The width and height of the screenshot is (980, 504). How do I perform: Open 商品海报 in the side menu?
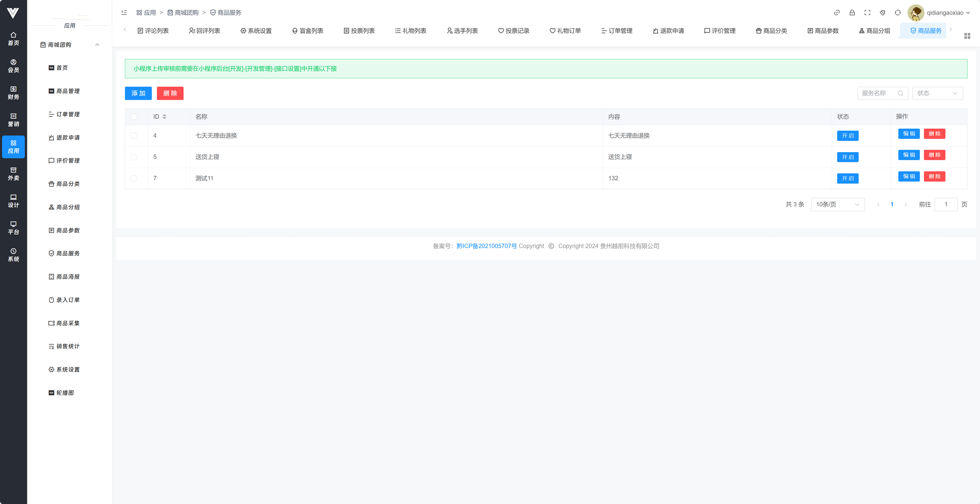coord(64,277)
